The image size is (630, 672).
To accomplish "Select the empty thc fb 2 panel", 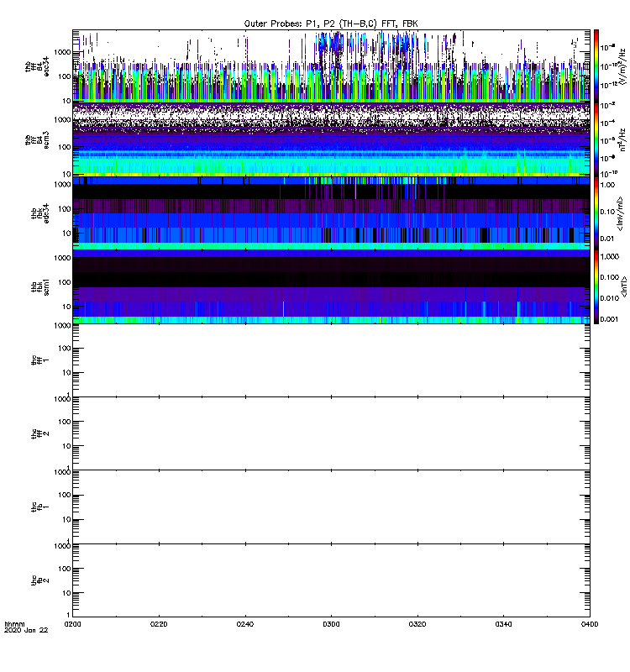I will (x=331, y=580).
